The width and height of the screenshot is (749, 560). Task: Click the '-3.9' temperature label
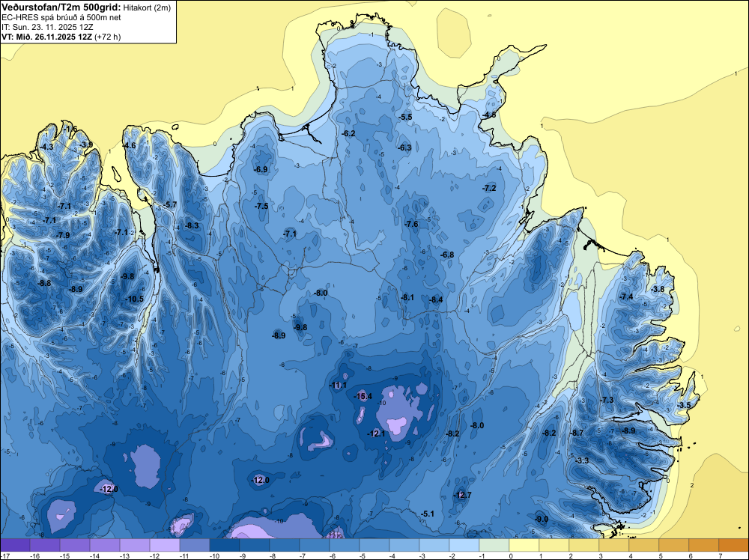[x=86, y=144]
